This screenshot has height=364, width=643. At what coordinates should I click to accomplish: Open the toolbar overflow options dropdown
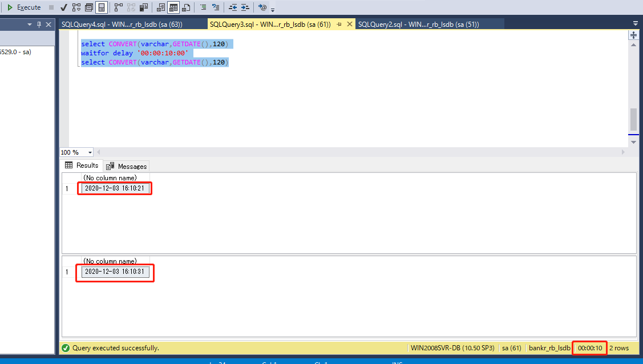point(272,9)
